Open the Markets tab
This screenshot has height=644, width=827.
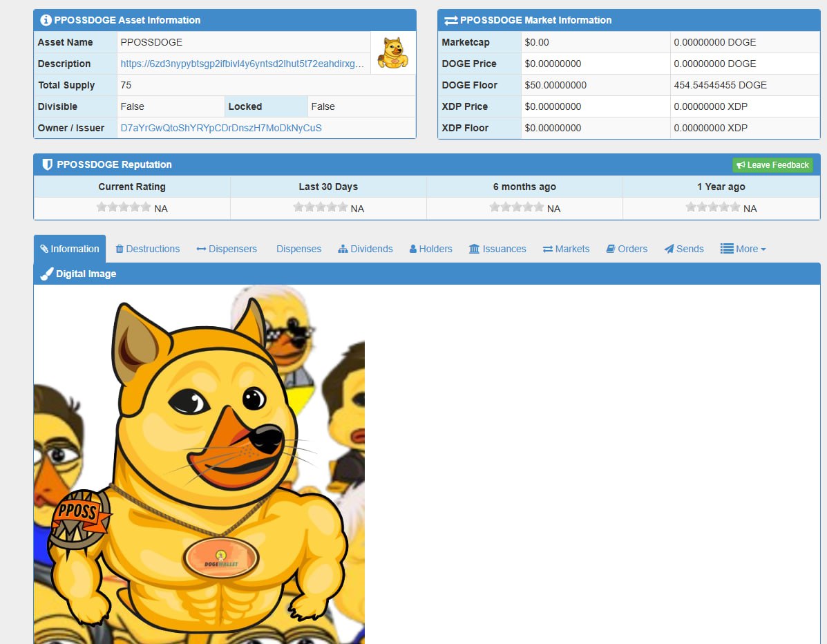click(566, 249)
